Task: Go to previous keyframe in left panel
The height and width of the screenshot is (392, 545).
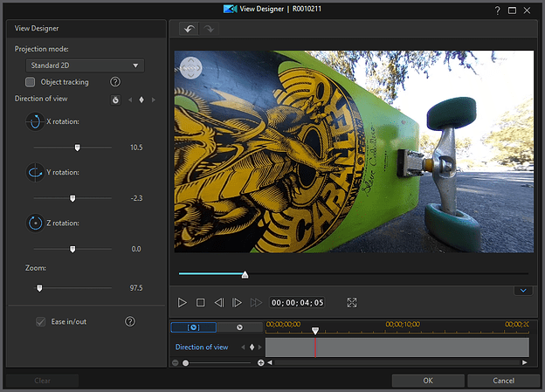Action: (x=130, y=100)
